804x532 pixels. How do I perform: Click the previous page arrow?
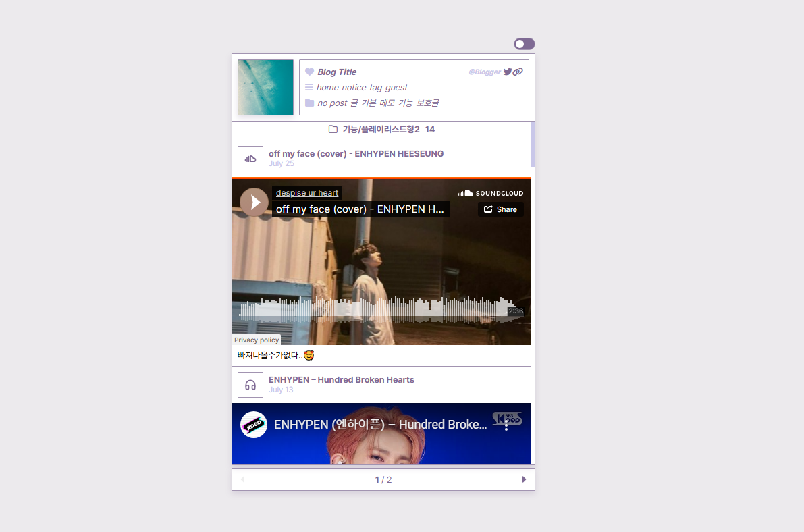243,479
